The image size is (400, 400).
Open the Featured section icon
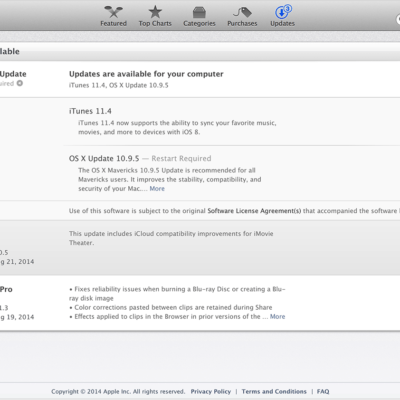pos(113,12)
